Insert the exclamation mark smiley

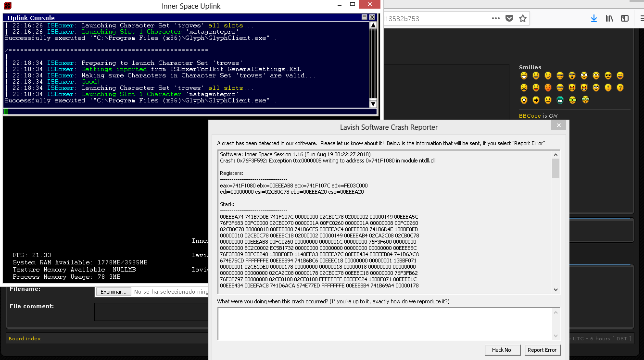coord(608,87)
